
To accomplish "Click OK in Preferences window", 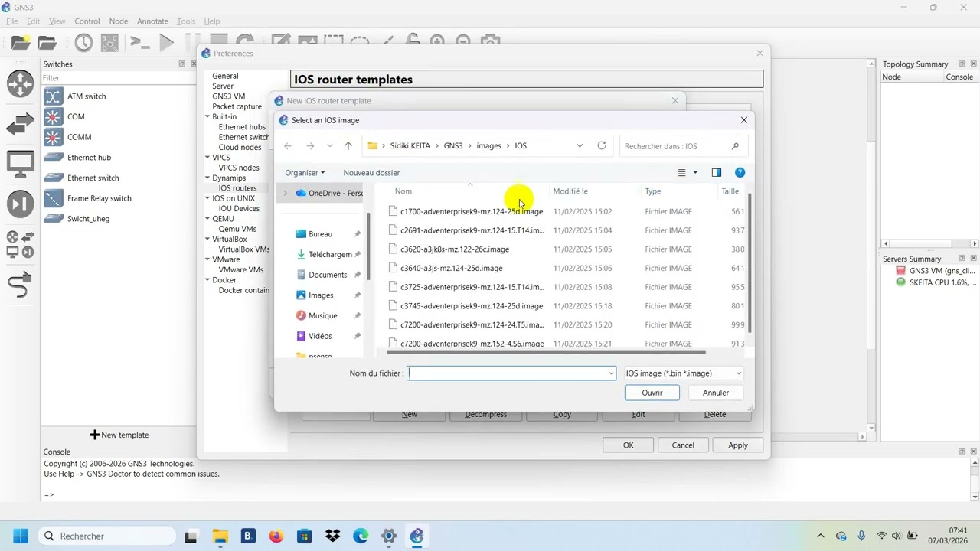I will point(629,445).
